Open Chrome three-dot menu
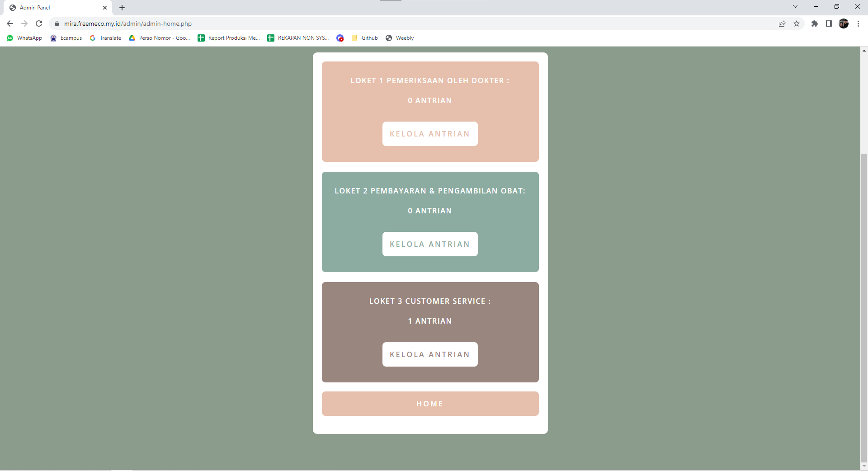 click(858, 24)
